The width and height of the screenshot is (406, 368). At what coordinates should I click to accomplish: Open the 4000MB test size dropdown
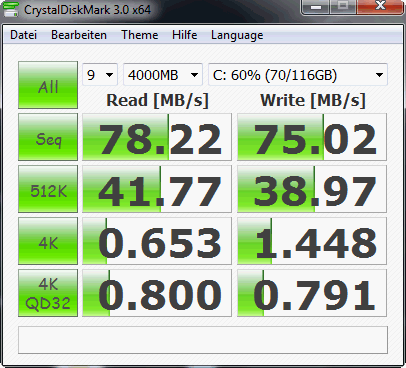click(163, 75)
